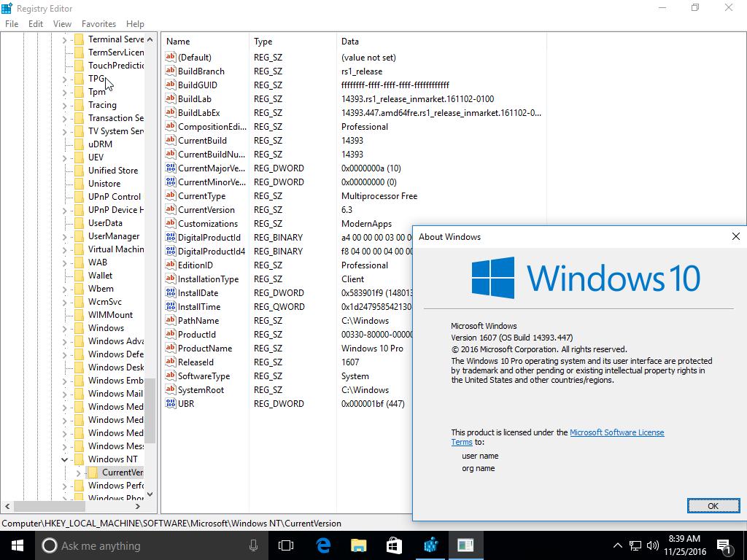The image size is (747, 560).
Task: Click the tree vertical scrollbar thumb
Action: coord(150,411)
